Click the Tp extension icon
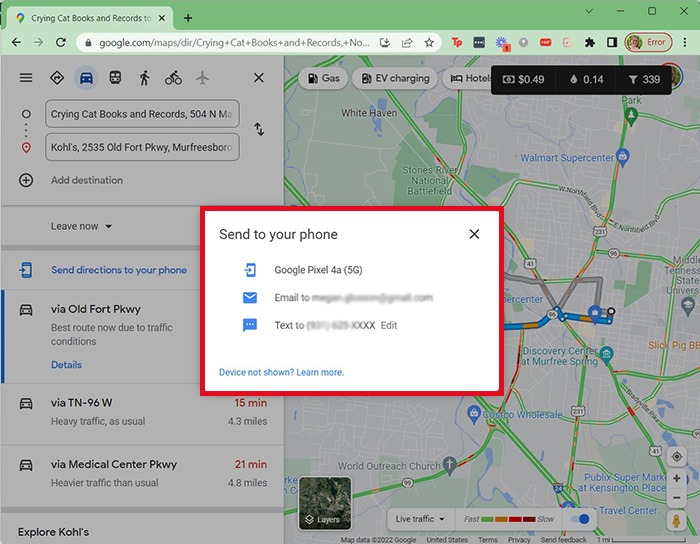 click(x=456, y=42)
